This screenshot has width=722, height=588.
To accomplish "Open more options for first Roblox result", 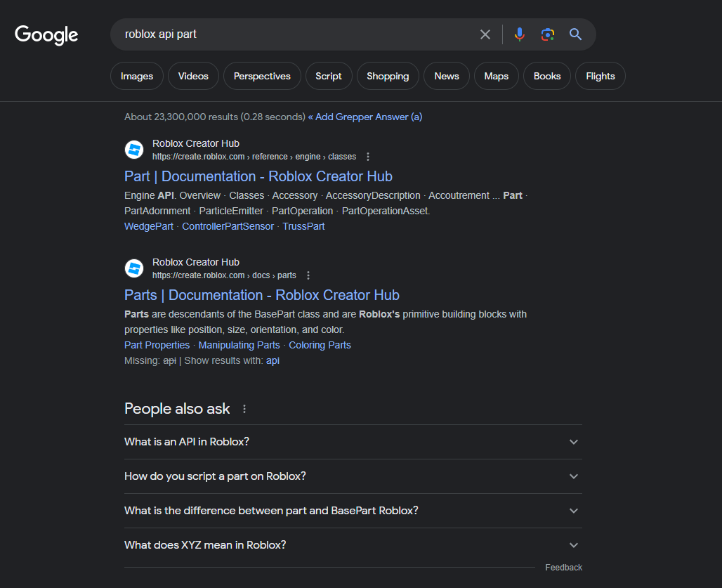I will [368, 157].
